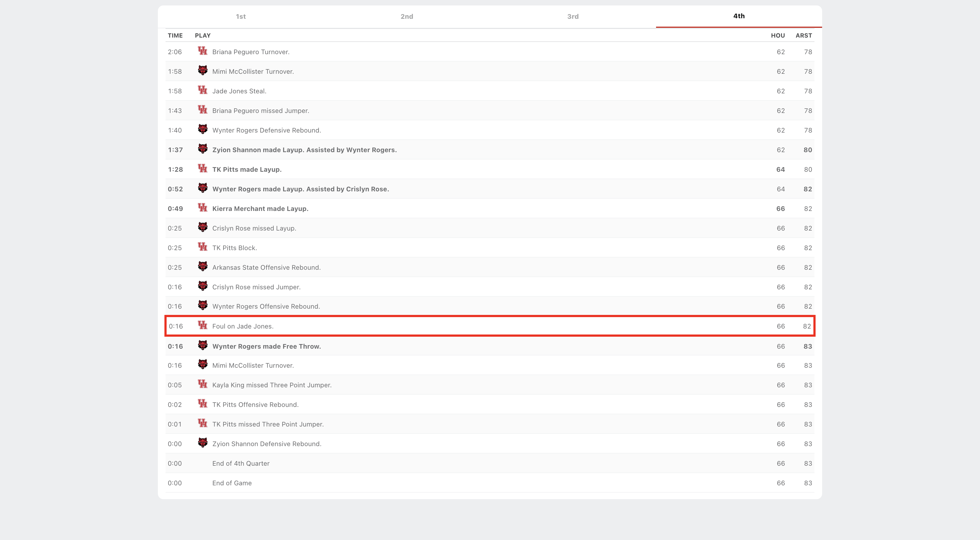Click Red Wolves logo by Zyion Shannon made Layup

pos(202,149)
